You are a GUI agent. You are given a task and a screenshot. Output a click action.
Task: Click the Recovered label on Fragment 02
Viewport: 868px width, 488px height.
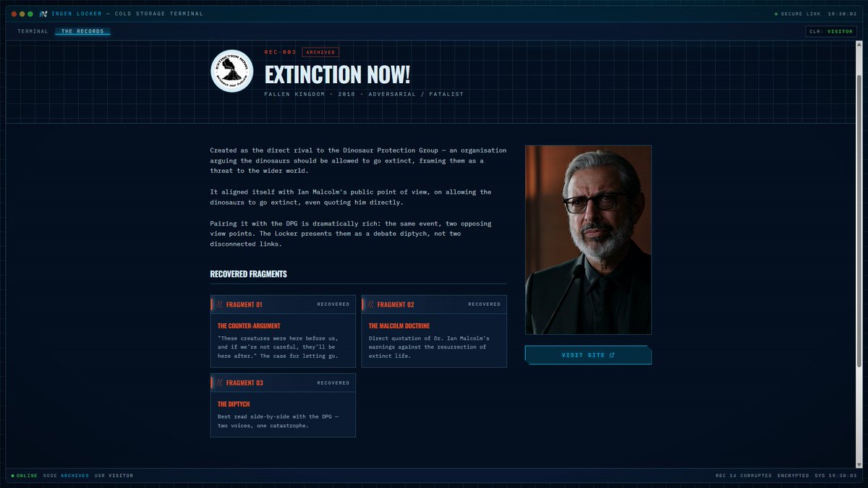(485, 304)
